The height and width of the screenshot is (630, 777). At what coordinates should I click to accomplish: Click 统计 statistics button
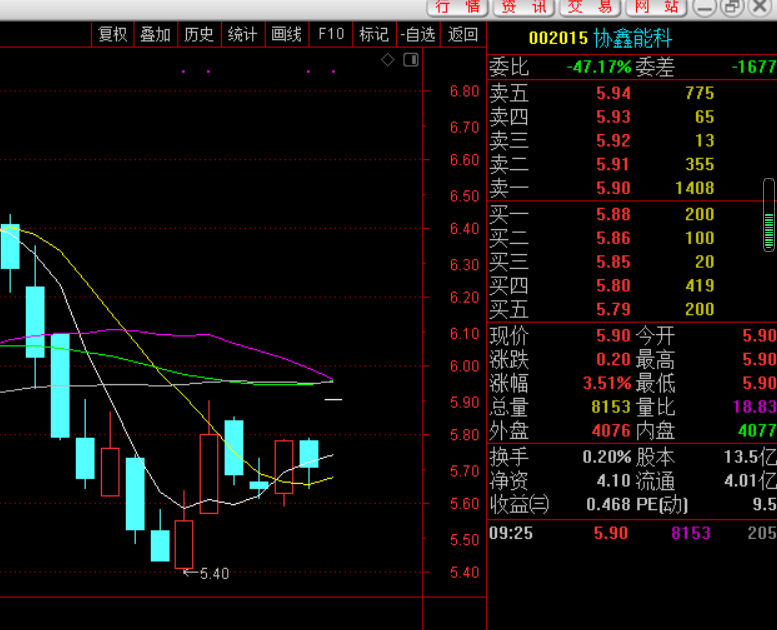point(242,34)
